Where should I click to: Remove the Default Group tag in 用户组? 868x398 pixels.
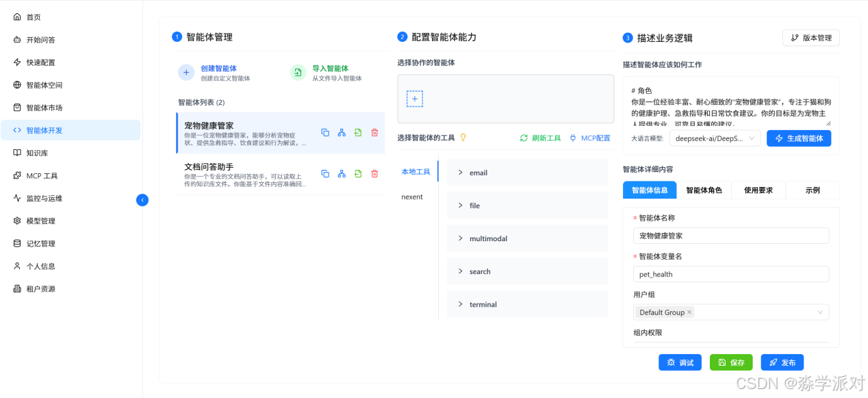(x=689, y=312)
